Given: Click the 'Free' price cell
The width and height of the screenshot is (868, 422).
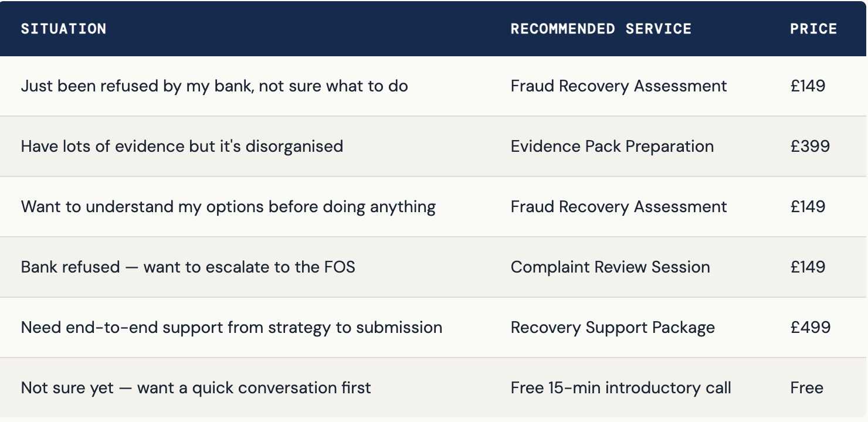Looking at the screenshot, I should (x=806, y=388).
